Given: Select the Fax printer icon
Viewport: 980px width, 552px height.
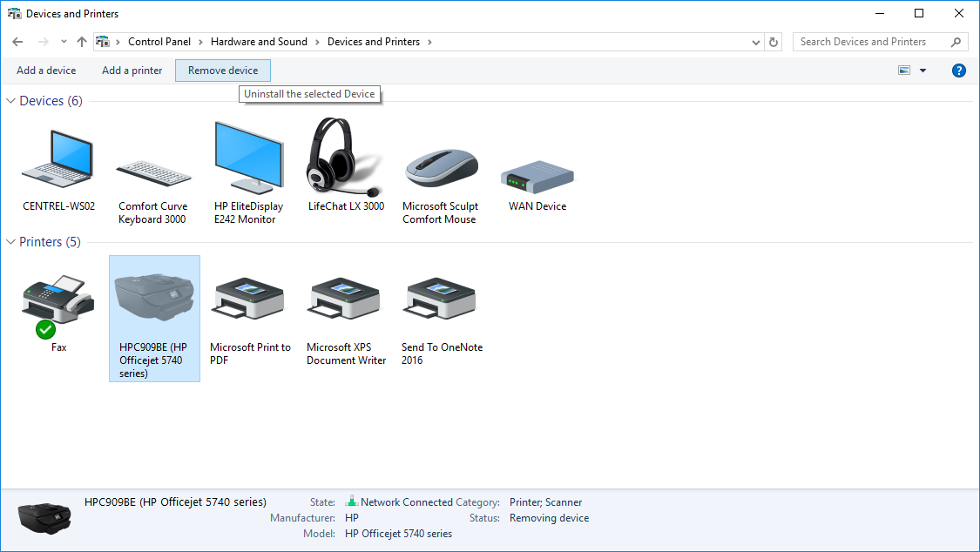Looking at the screenshot, I should (58, 300).
